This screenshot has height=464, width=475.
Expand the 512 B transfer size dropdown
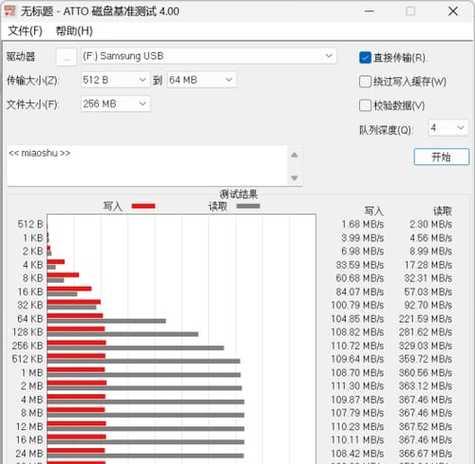115,80
